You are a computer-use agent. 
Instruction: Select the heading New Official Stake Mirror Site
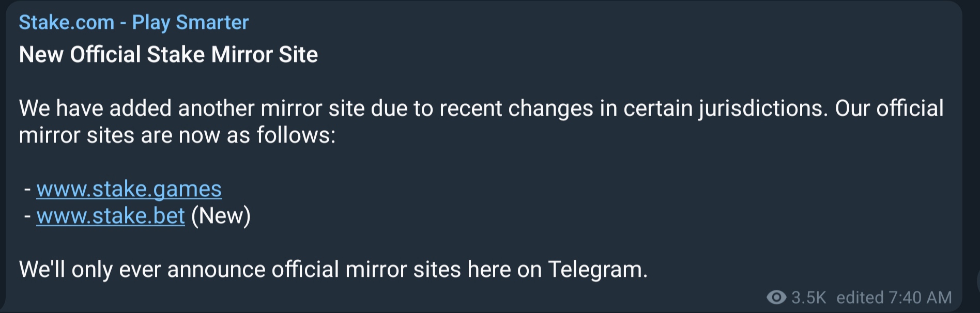[169, 55]
